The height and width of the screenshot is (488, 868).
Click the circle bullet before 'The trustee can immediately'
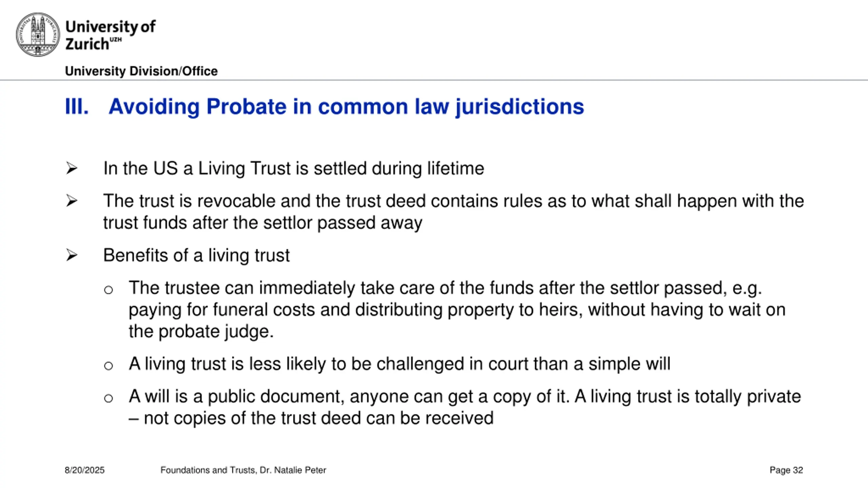(x=108, y=290)
